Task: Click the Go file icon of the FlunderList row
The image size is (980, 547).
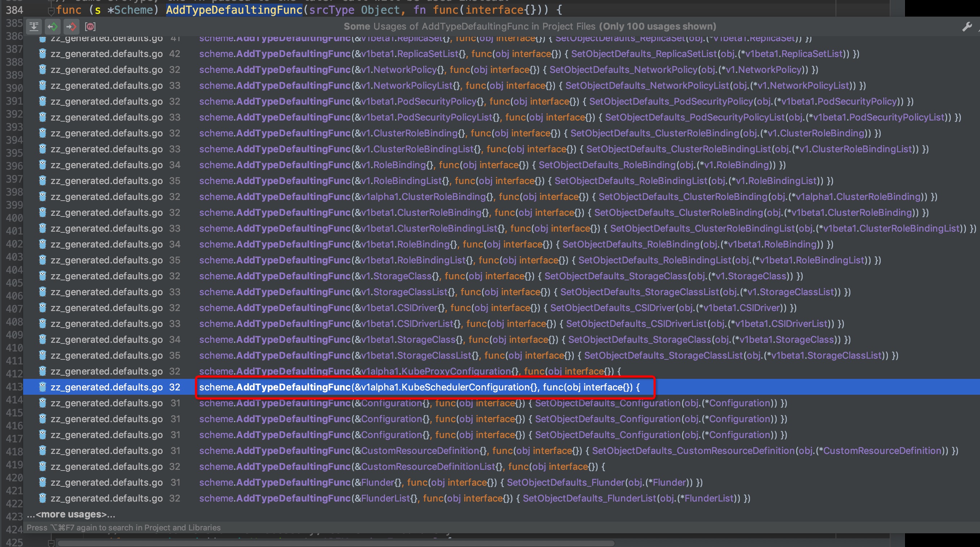Action: pos(43,498)
